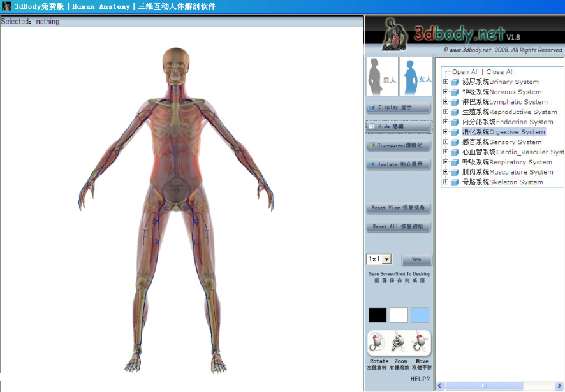The image size is (565, 392).
Task: Click the Isolate 独立显示 icon button
Action: tap(398, 164)
